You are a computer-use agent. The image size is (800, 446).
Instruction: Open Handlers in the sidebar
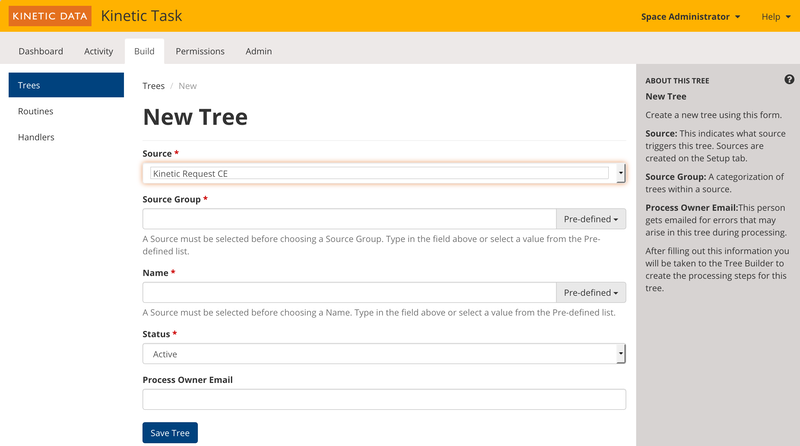(66, 137)
